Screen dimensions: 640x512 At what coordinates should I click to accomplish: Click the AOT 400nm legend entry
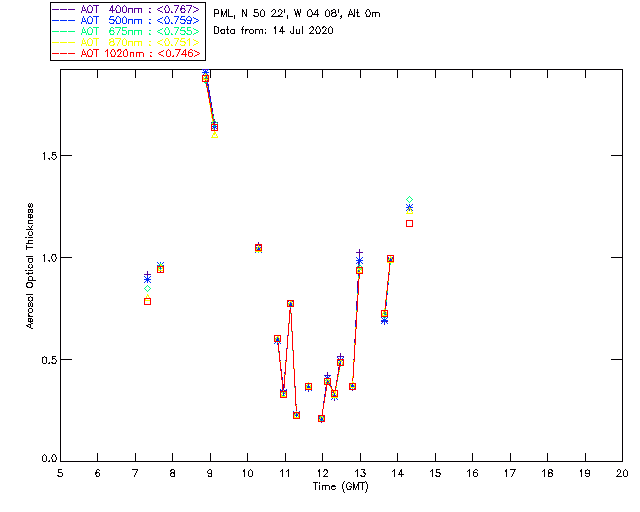pos(127,9)
